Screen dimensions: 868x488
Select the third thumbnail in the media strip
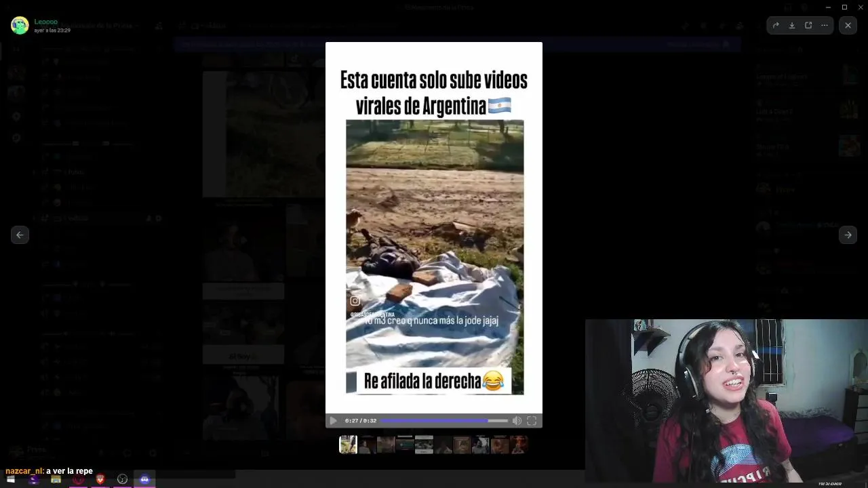(x=386, y=445)
